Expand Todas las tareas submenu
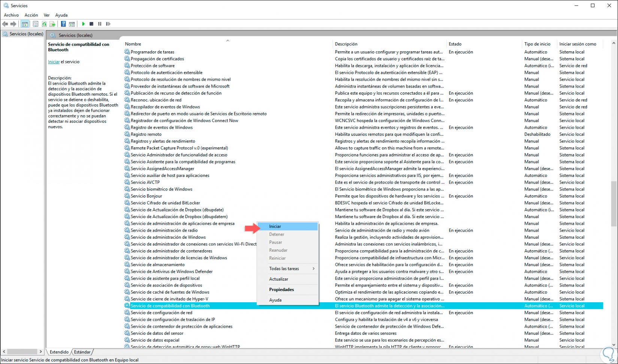 click(288, 269)
